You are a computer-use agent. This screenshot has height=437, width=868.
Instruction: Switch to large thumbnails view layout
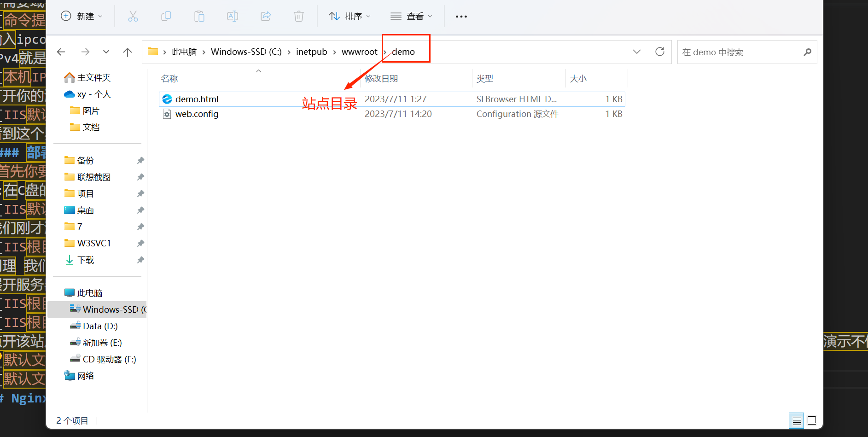pos(812,420)
